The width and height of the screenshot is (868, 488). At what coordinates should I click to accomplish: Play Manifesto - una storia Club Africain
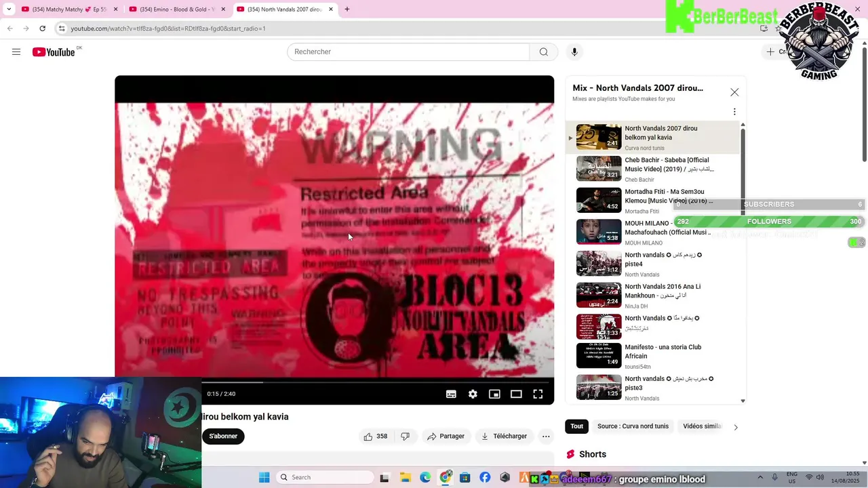652,356
